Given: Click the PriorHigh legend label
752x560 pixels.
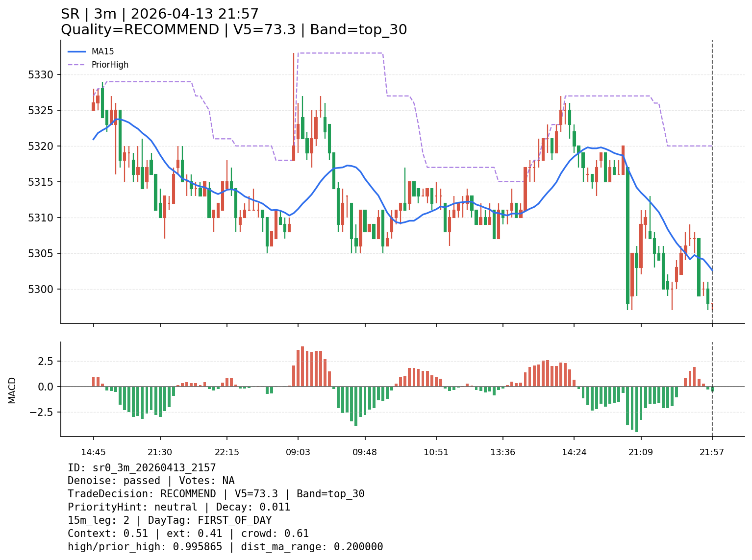Looking at the screenshot, I should tap(110, 65).
